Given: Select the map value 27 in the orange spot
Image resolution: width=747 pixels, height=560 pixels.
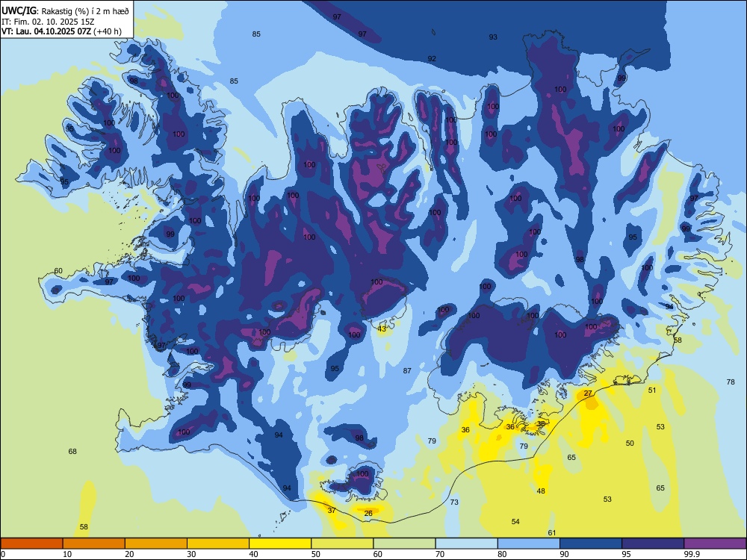Looking at the screenshot, I should [589, 393].
